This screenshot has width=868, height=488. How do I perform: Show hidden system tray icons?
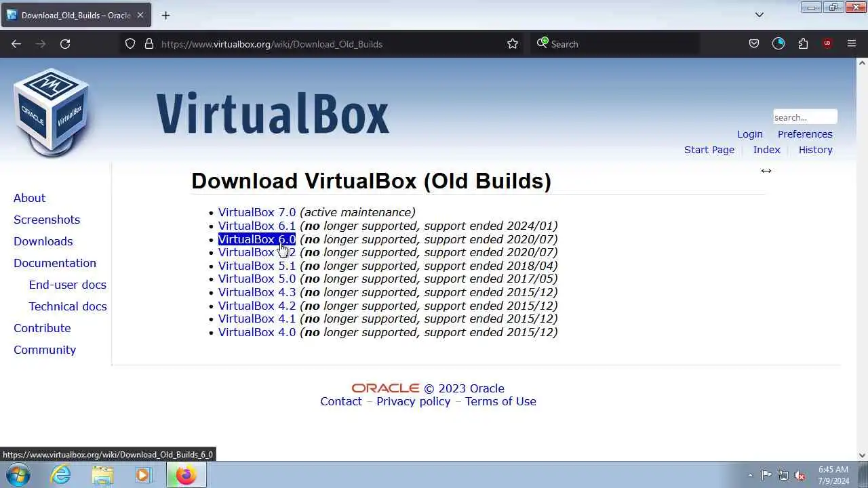pyautogui.click(x=750, y=475)
